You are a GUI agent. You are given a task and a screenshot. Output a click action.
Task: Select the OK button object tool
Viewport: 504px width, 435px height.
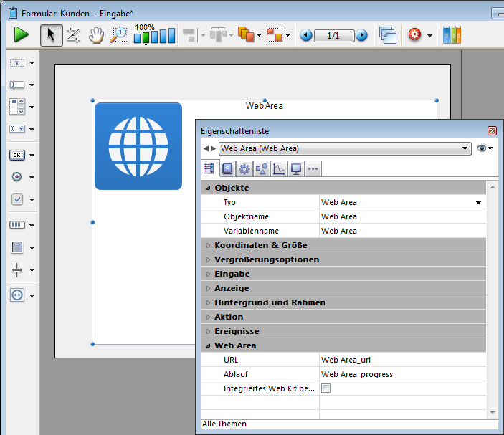17,155
